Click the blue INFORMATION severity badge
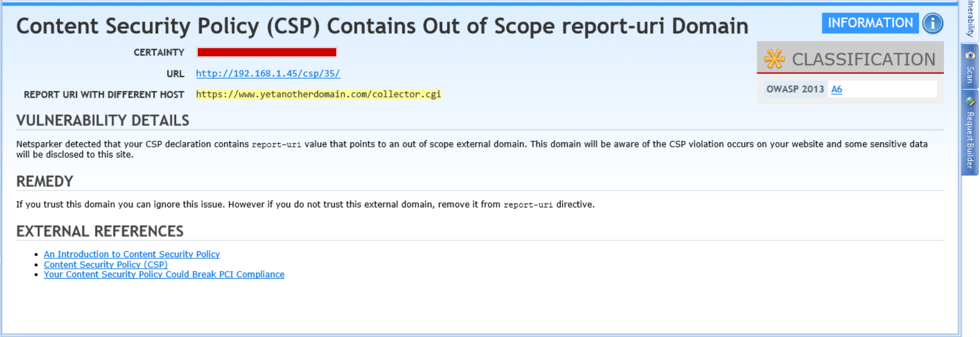 870,23
